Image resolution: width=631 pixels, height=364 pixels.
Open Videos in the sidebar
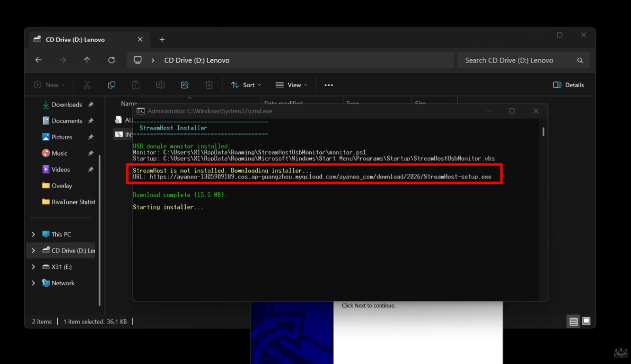pyautogui.click(x=60, y=170)
